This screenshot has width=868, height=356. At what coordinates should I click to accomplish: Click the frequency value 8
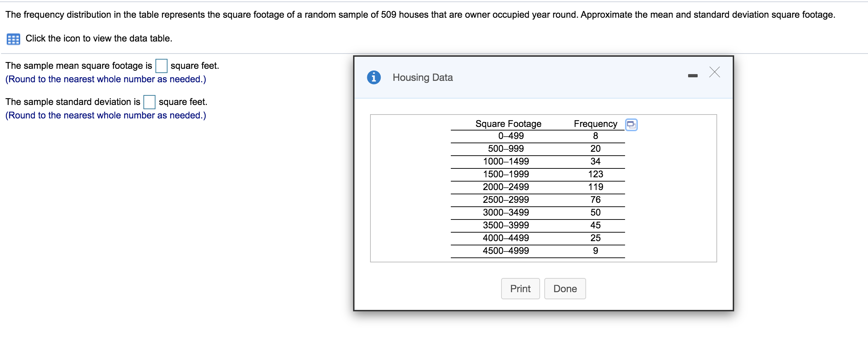tap(596, 136)
